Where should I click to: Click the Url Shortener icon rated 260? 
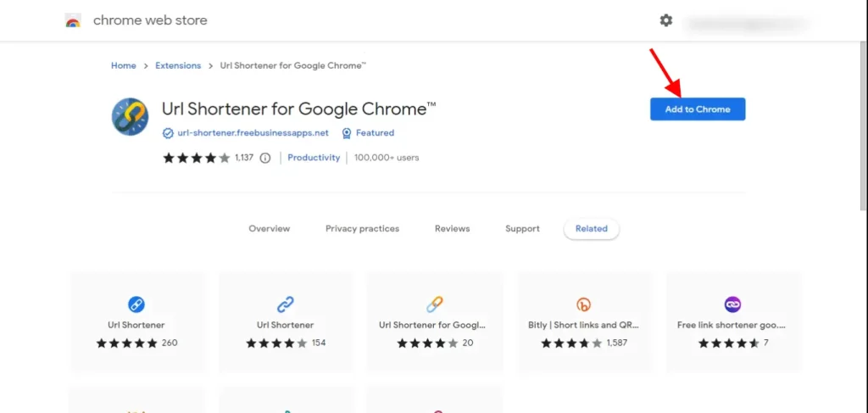click(x=136, y=304)
